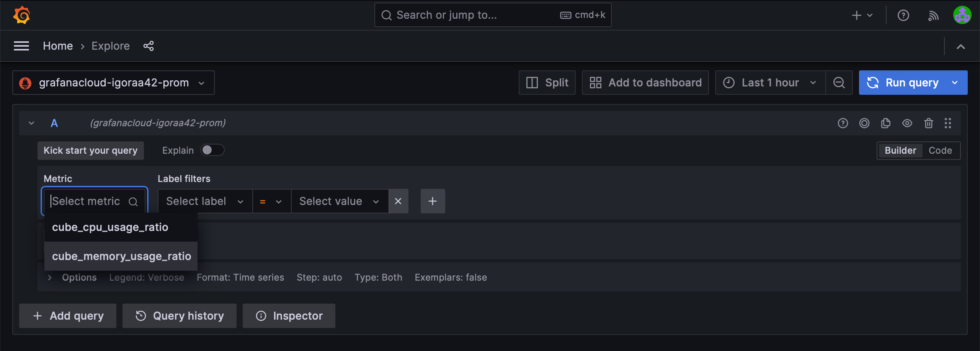The image size is (980, 351).
Task: Duplicate query A with the copy icon
Action: (x=885, y=123)
